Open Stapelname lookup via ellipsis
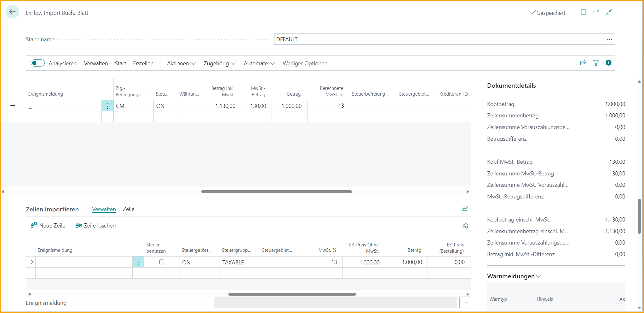644x313 pixels. pyautogui.click(x=609, y=39)
